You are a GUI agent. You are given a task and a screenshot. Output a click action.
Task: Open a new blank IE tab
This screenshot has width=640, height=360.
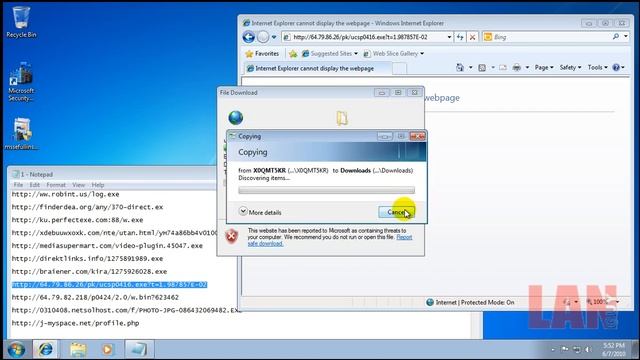[x=399, y=69]
